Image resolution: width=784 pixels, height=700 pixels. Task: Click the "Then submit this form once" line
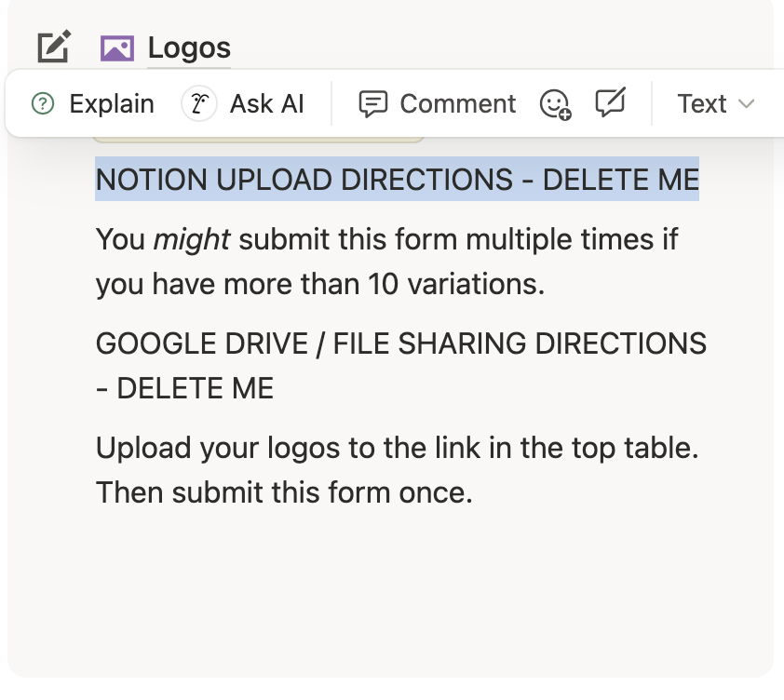284,491
